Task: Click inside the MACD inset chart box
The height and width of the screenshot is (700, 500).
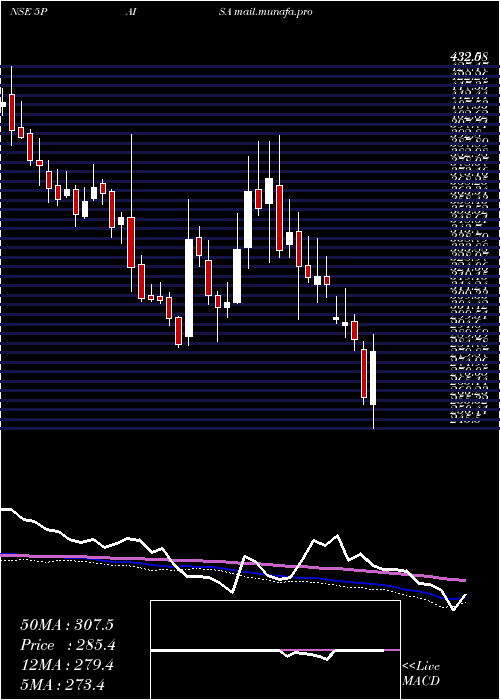Action: tap(275, 650)
